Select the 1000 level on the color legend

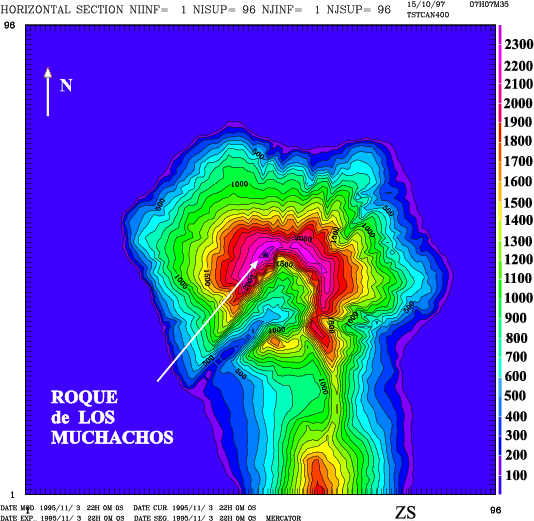(518, 298)
